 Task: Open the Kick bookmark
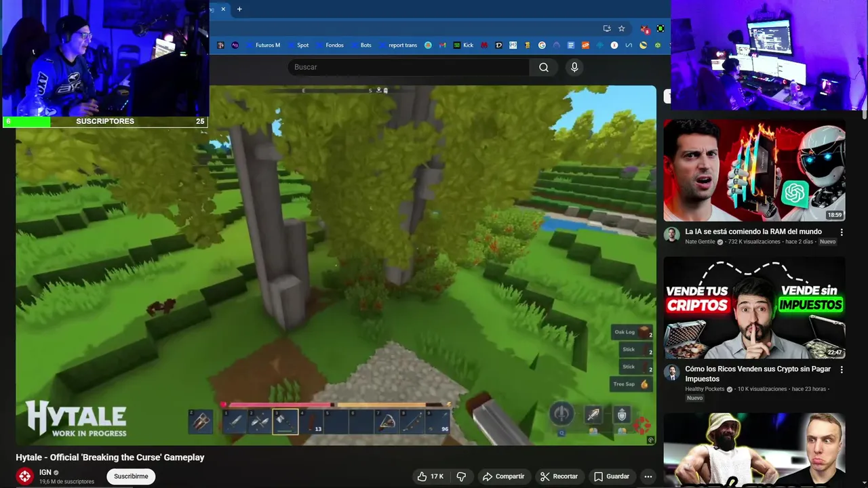(x=464, y=45)
